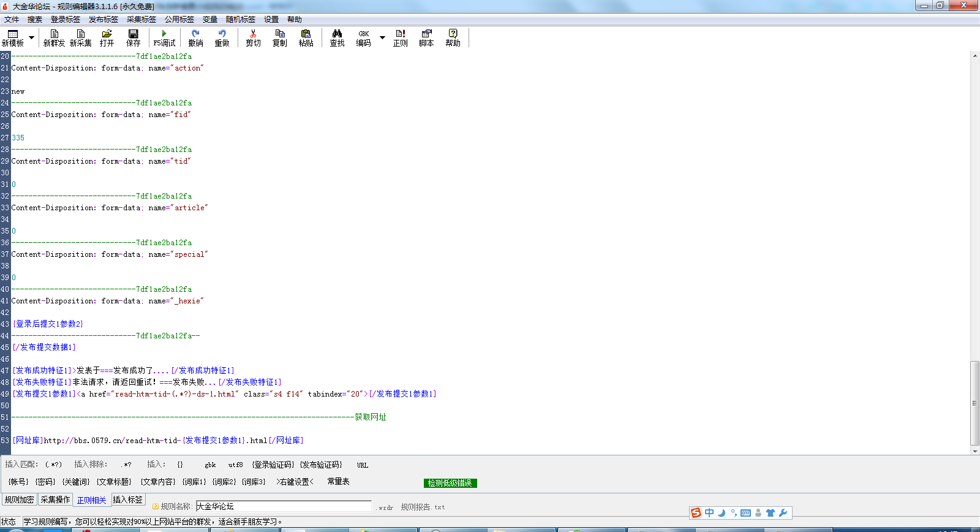Screen dimensions: 980x532
Task: Click the 帮助 help toolbar icon
Action: coord(453,38)
